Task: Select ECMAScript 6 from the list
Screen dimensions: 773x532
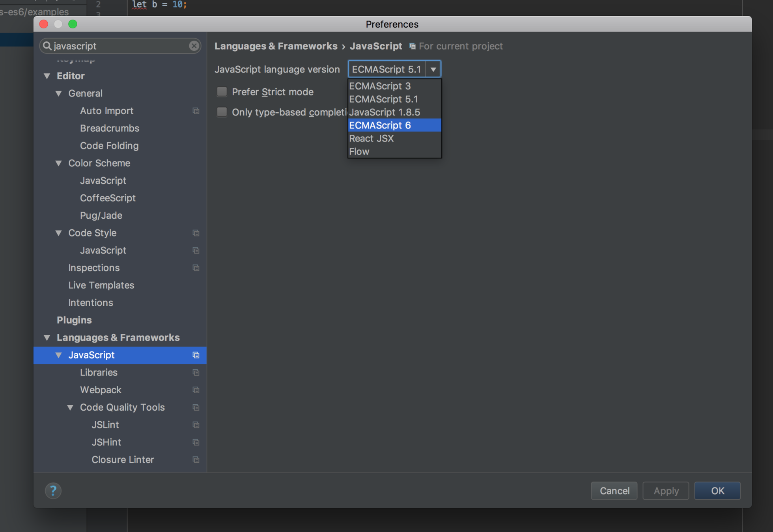Action: click(380, 125)
